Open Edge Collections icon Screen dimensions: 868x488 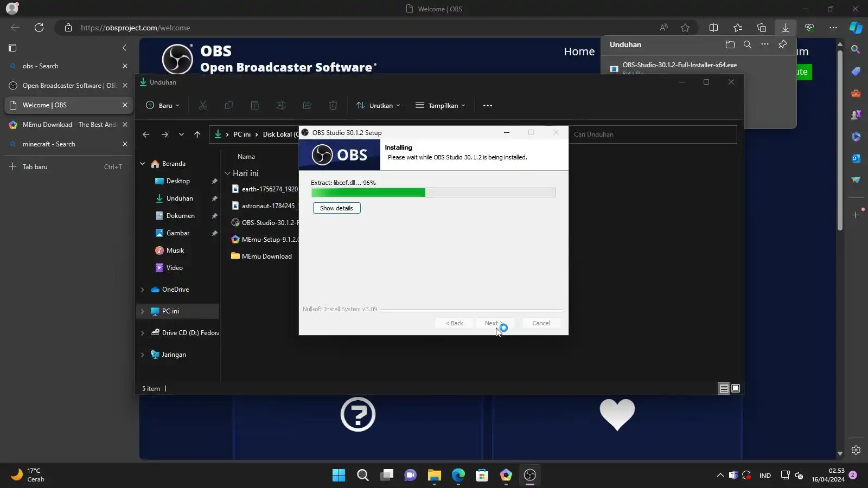point(762,28)
